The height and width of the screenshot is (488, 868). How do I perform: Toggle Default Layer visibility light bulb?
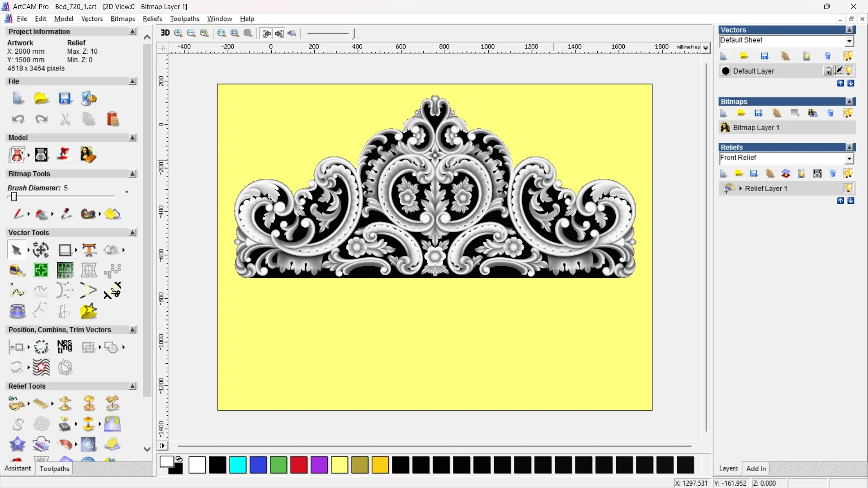pos(849,71)
